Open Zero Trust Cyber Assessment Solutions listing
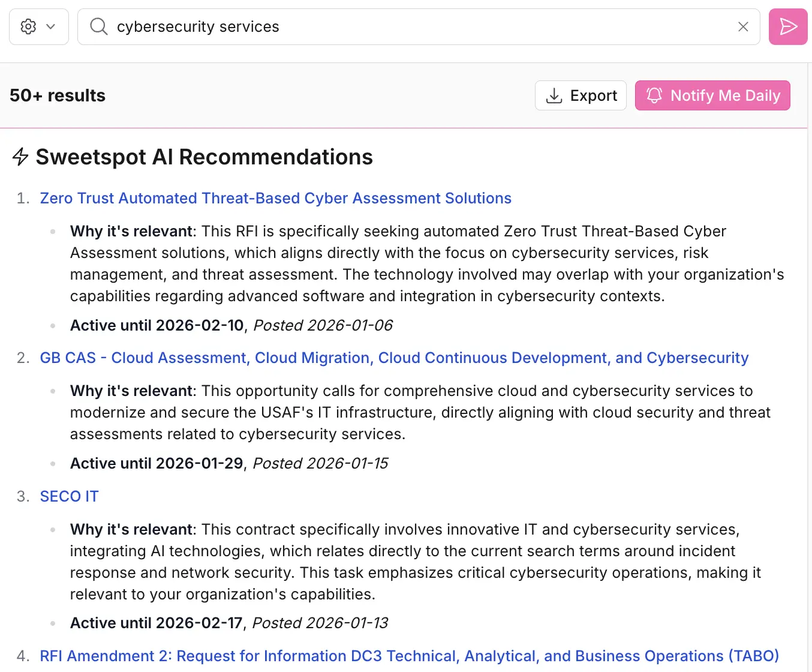 coord(275,198)
